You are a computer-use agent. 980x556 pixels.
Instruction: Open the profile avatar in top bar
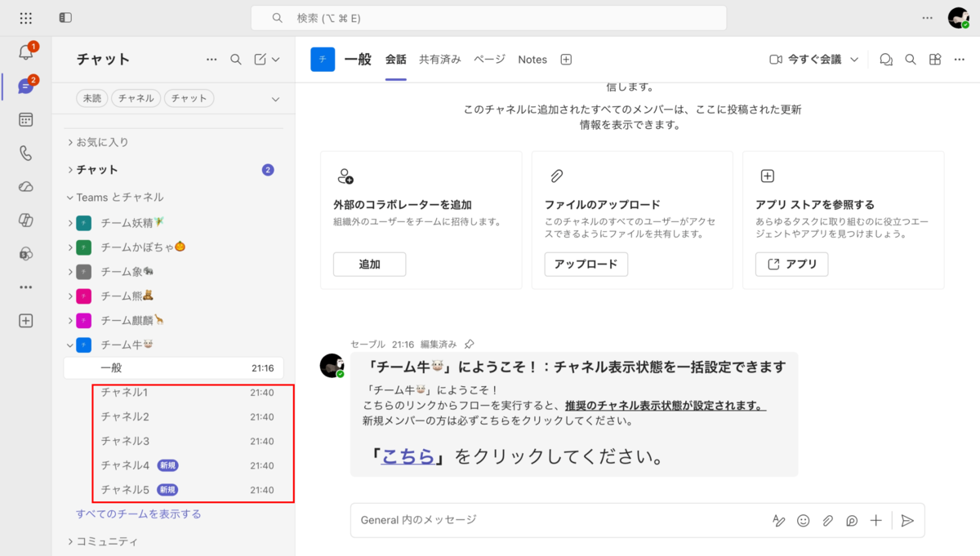[959, 18]
